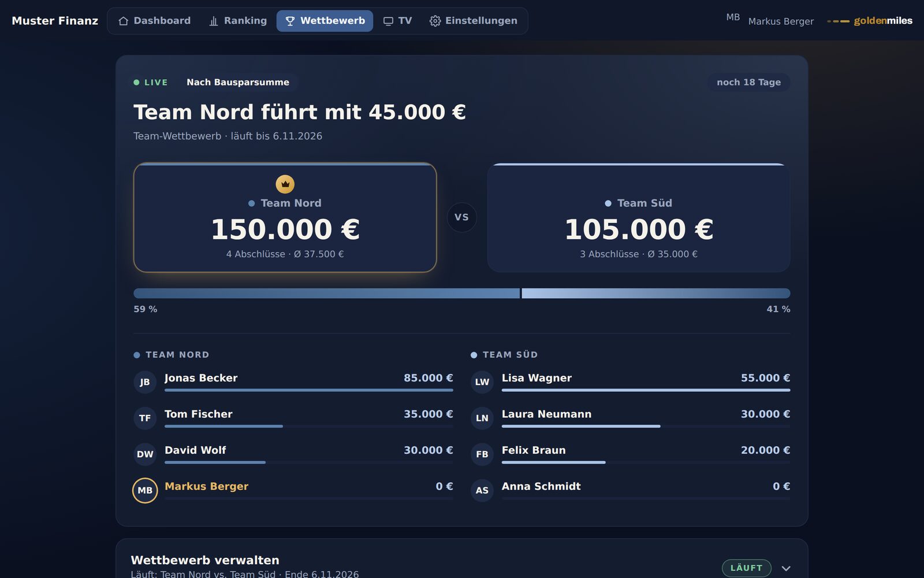
Task: Open the Dashboard tab
Action: [x=154, y=21]
